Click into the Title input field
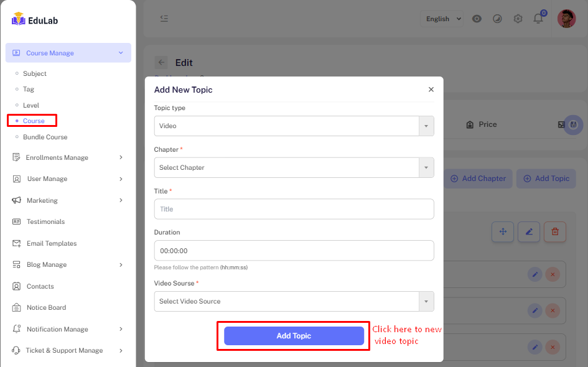 tap(294, 209)
